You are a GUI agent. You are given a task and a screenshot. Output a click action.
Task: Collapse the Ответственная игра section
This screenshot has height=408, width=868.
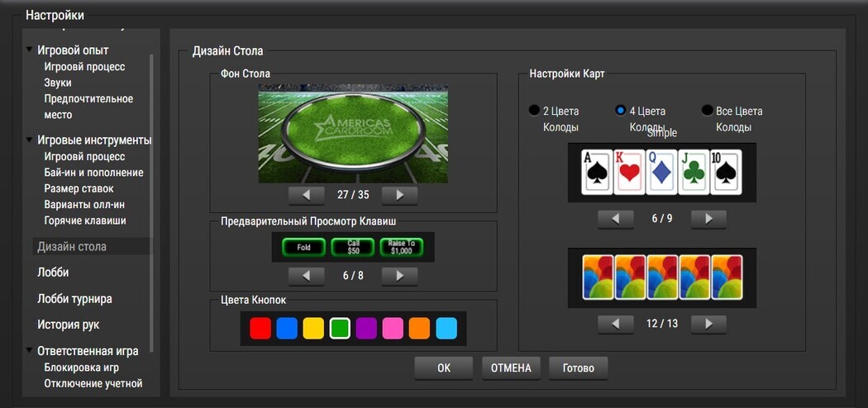tap(30, 351)
